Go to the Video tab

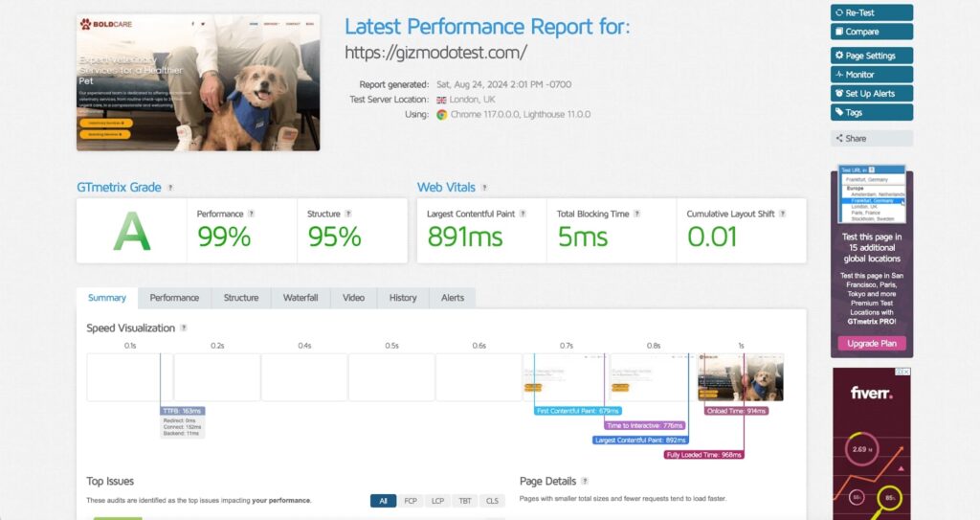(354, 298)
